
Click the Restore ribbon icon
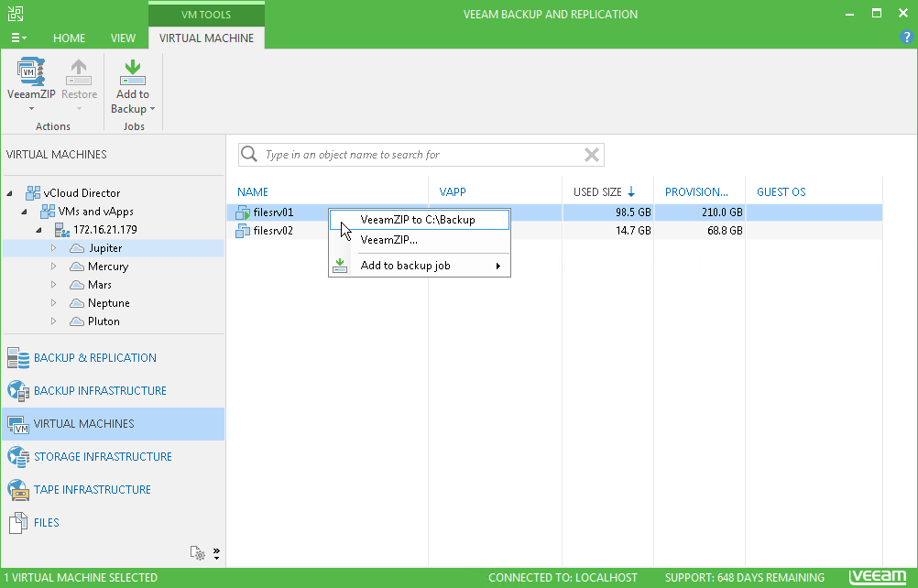[79, 72]
